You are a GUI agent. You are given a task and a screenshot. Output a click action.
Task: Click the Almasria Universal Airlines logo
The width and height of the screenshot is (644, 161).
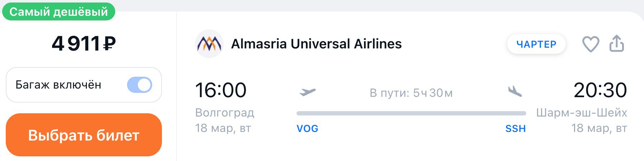209,44
